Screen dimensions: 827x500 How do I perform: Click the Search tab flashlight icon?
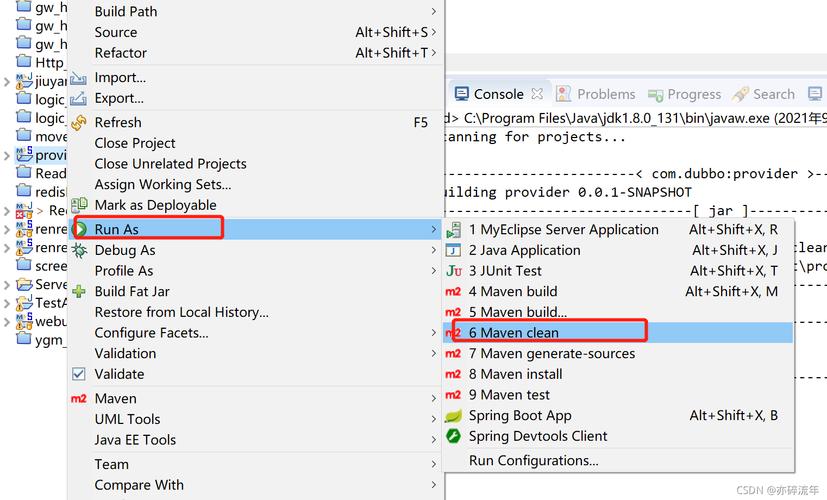(x=741, y=94)
